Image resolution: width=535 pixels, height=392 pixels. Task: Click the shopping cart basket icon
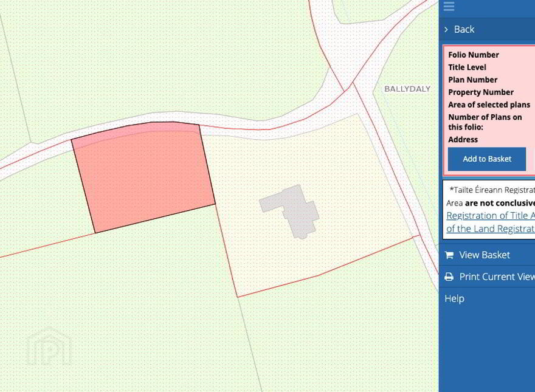point(449,255)
